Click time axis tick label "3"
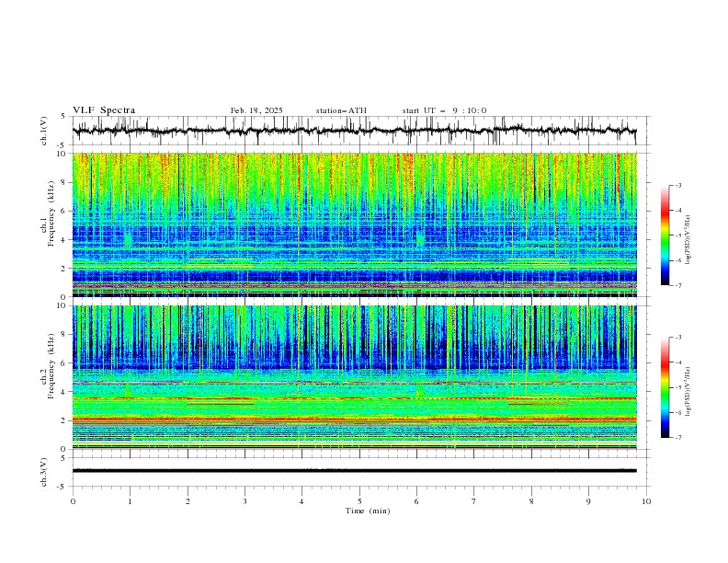Screen dimensions: 728x563 [x=245, y=501]
